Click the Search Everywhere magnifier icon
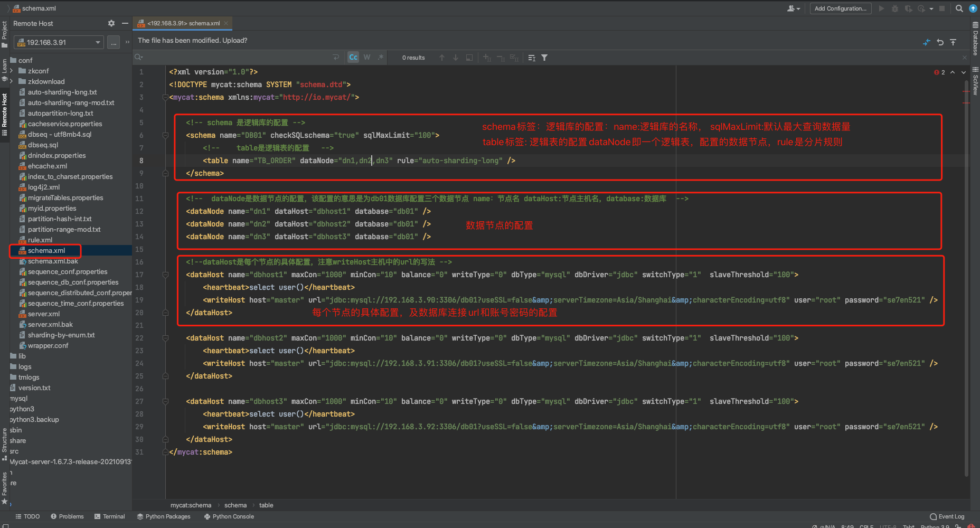 [x=959, y=8]
